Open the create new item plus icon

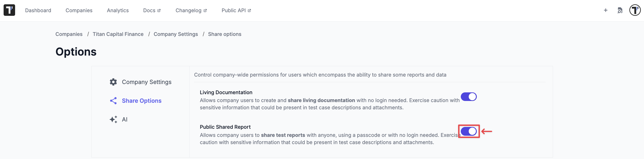coord(606,10)
